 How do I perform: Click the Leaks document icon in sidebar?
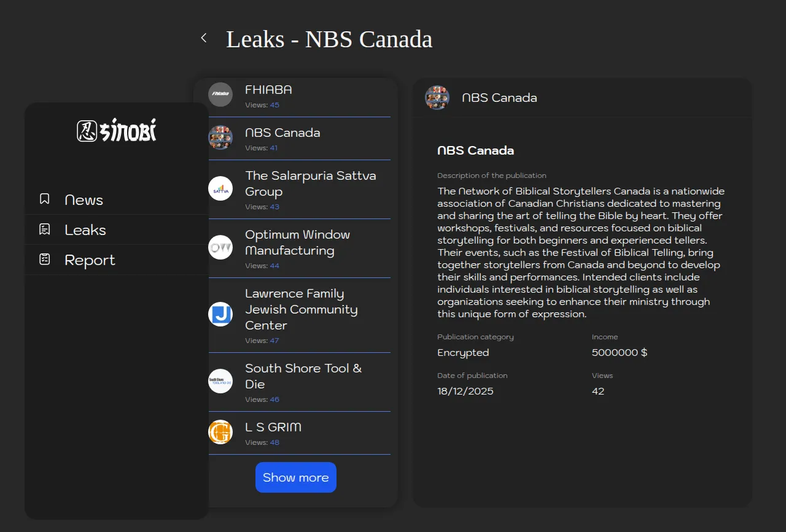click(45, 229)
